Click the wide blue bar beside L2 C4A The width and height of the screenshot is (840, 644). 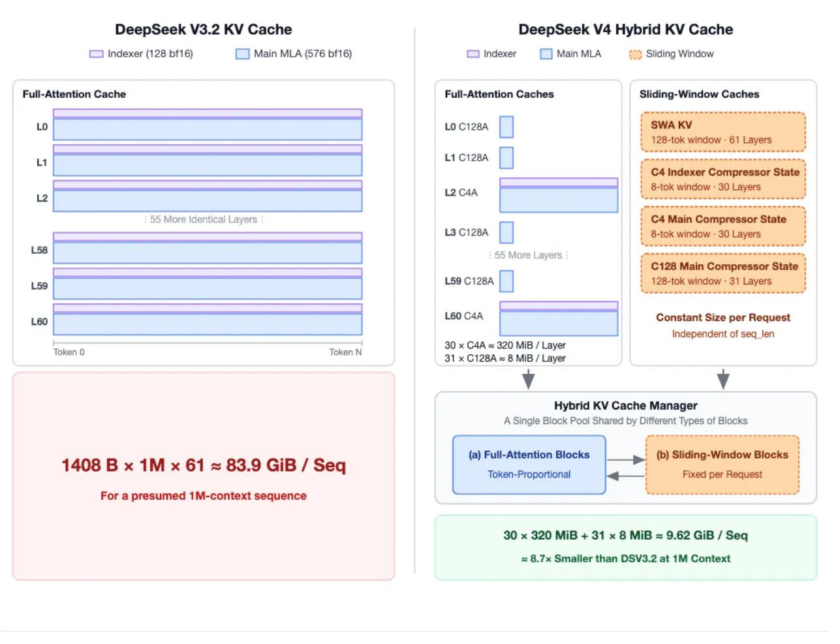(x=559, y=200)
